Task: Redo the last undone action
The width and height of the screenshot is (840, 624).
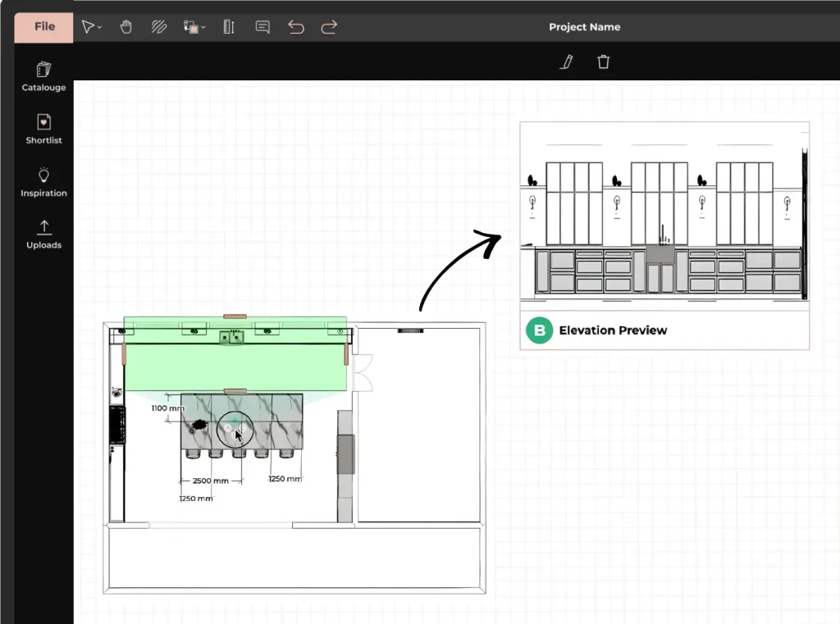Action: pyautogui.click(x=329, y=27)
